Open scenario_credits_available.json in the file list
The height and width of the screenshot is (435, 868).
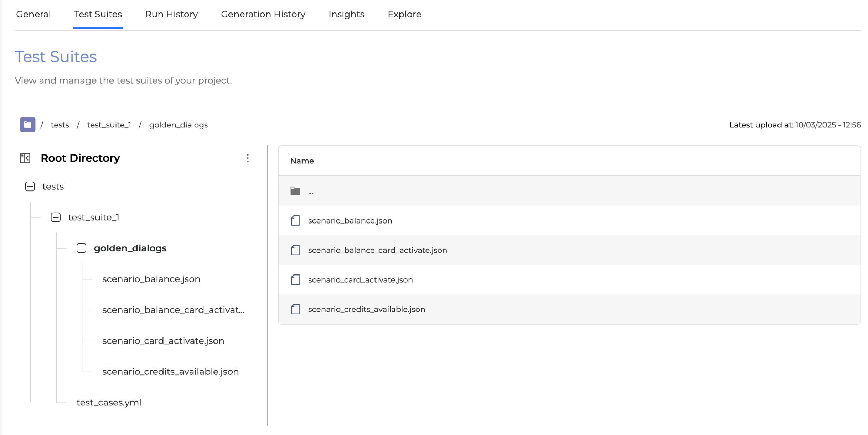coord(366,309)
